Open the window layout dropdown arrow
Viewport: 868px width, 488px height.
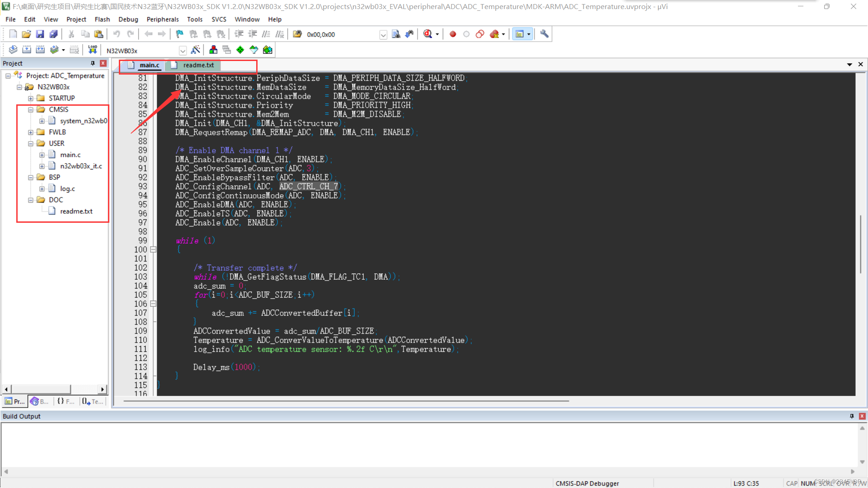pyautogui.click(x=529, y=34)
